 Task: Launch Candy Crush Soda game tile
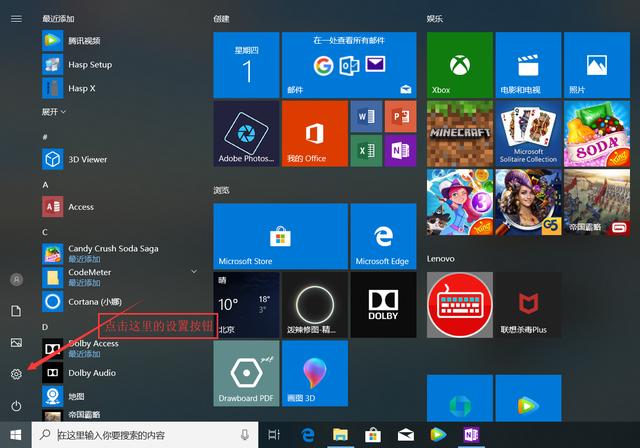(x=597, y=133)
